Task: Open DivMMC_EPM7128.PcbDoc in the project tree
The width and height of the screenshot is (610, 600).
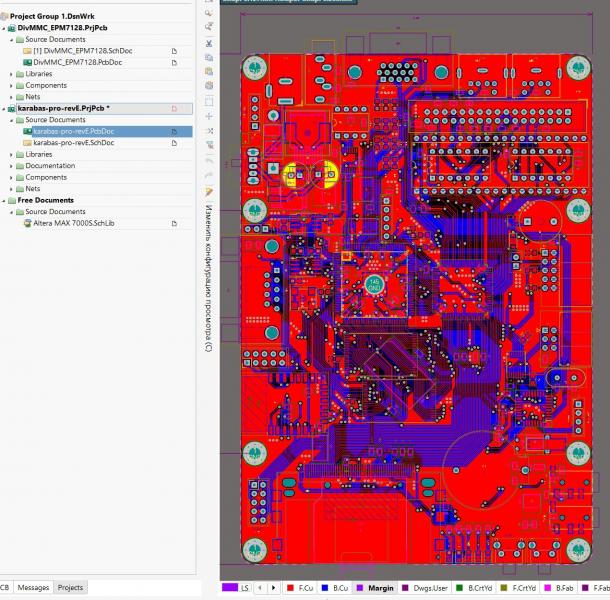Action: tap(77, 62)
